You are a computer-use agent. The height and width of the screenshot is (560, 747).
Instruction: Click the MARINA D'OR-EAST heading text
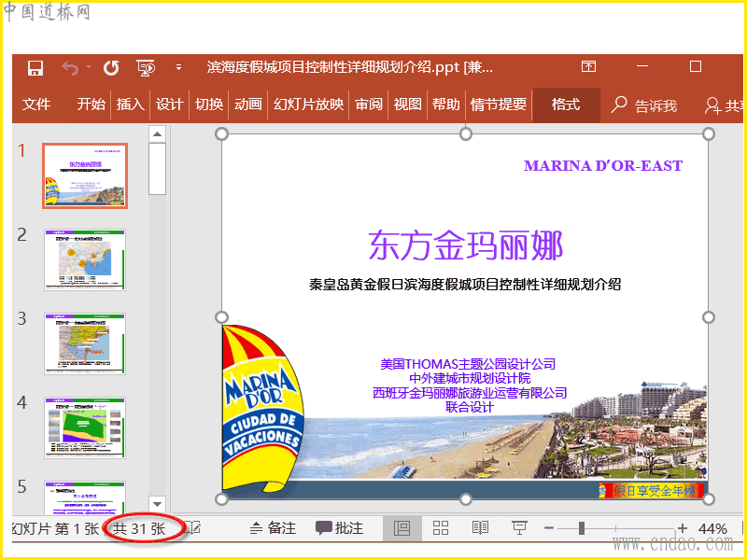pyautogui.click(x=603, y=166)
